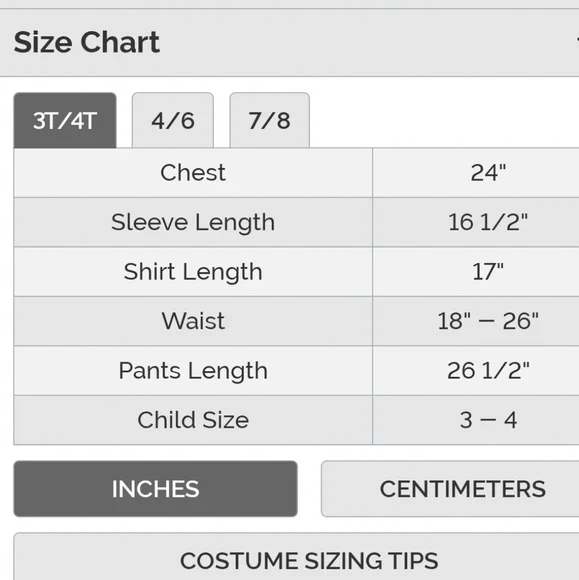Click the Shirt Length row label
579x580 pixels.
pos(193,272)
